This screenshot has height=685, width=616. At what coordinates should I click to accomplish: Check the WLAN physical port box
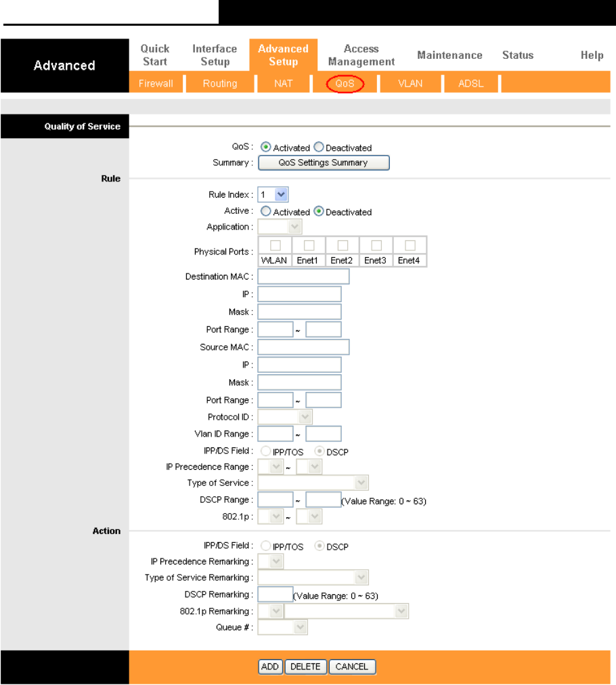(x=276, y=245)
